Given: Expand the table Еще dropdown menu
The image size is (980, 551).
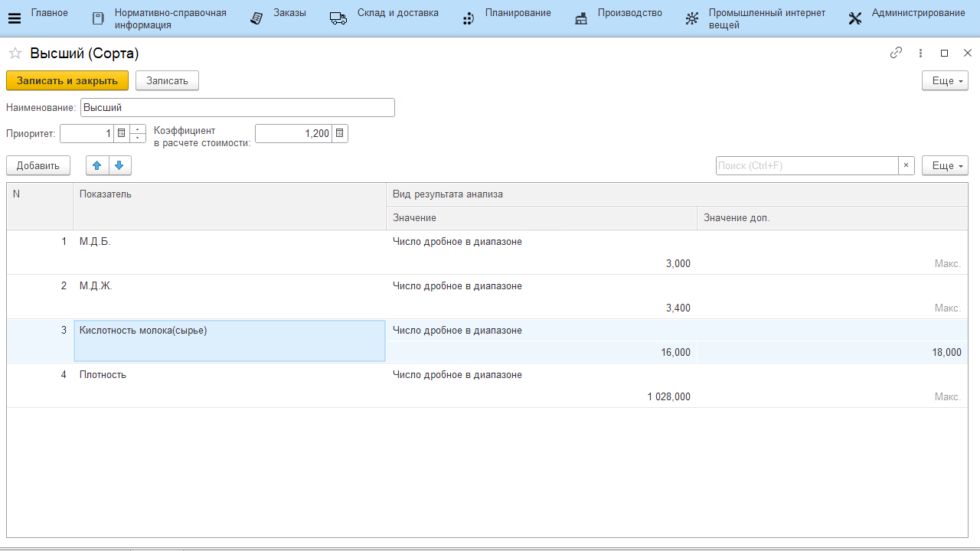Looking at the screenshot, I should point(945,165).
